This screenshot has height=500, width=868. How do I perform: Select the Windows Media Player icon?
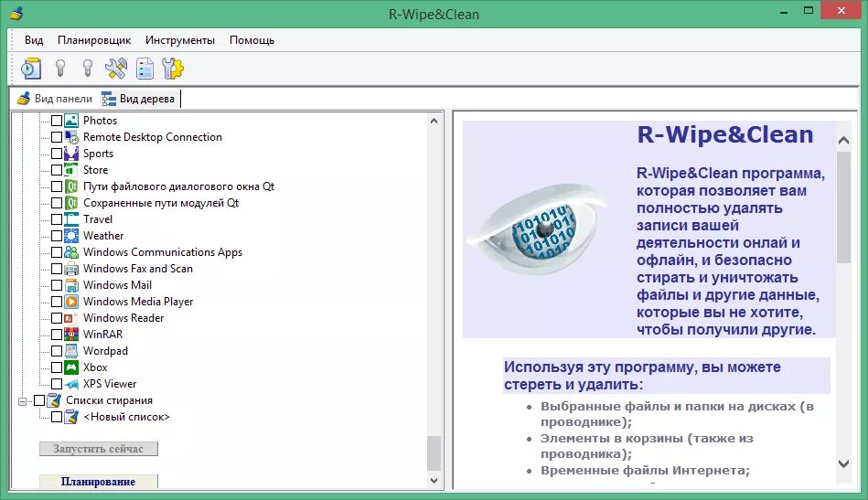pyautogui.click(x=71, y=302)
